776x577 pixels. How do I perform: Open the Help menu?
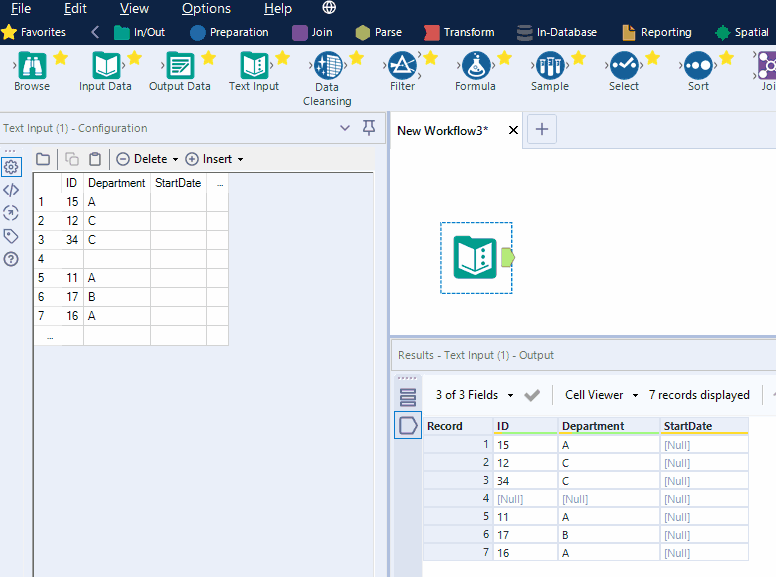(x=278, y=8)
